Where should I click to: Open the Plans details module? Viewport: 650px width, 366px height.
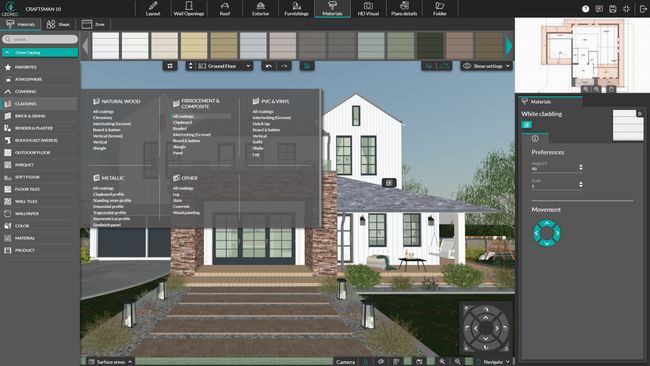(404, 8)
